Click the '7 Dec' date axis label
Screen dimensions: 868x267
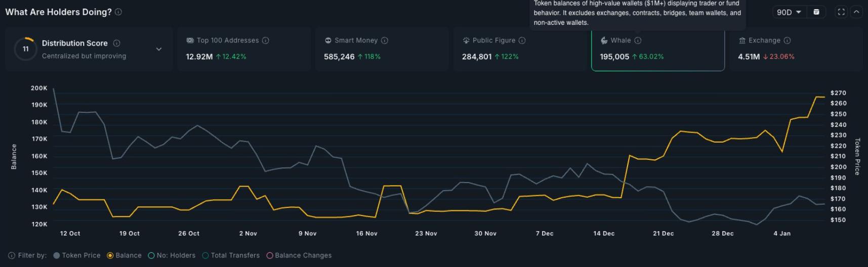coord(545,234)
